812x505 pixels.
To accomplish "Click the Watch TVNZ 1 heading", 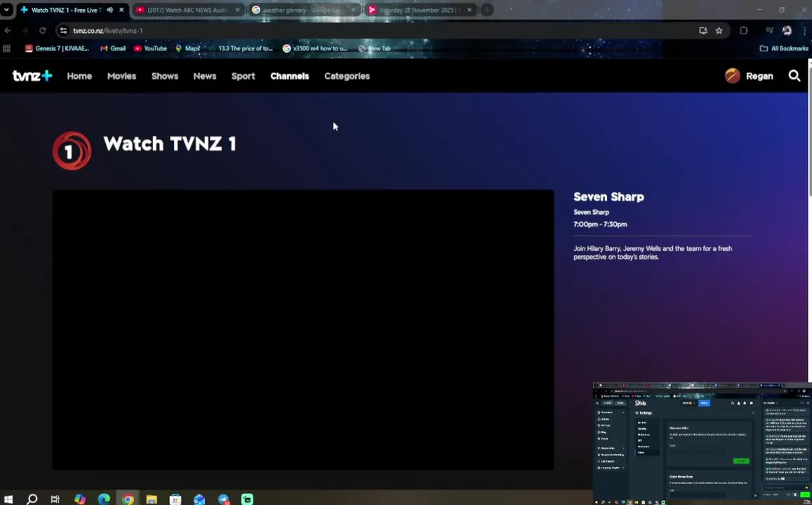I will tap(170, 144).
